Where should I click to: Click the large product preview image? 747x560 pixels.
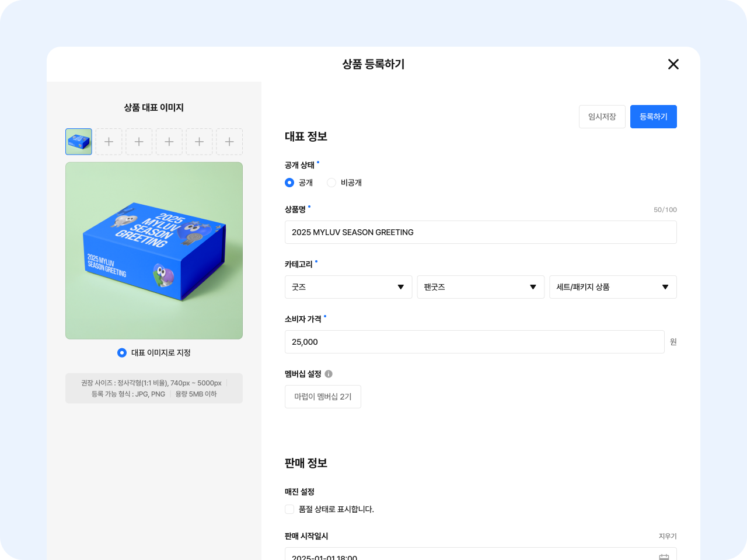[x=154, y=251]
